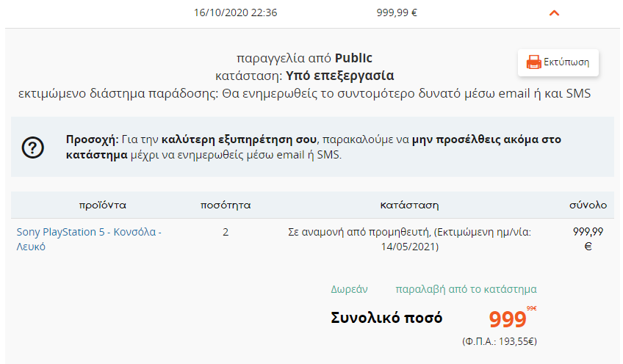Click the Δωρεάν shipping cost label
The height and width of the screenshot is (364, 623).
pyautogui.click(x=349, y=289)
